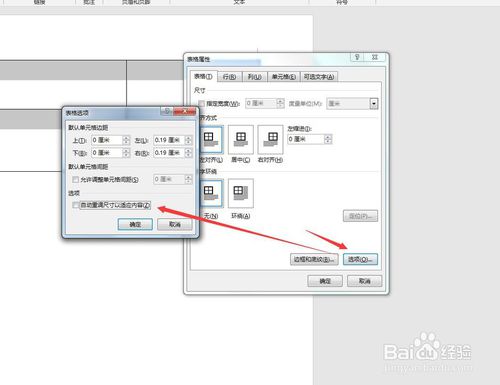Enable 自动重调尺寸以适应内容 checkbox
The height and width of the screenshot is (385, 500).
pos(76,205)
